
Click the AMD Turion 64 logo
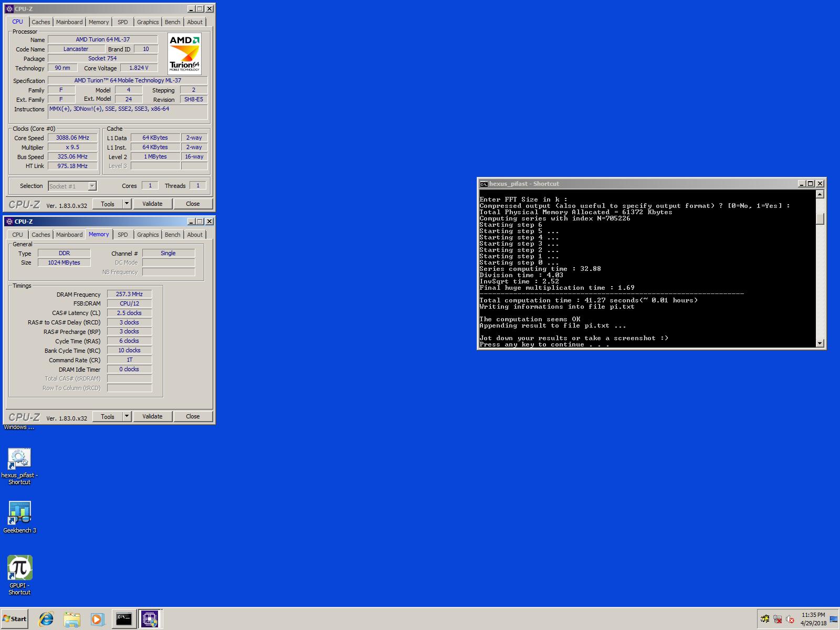[184, 54]
